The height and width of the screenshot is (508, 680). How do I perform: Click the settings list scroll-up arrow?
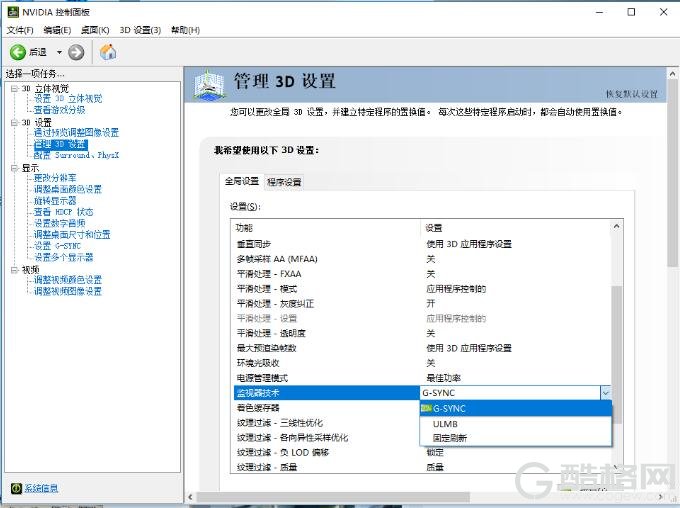click(616, 227)
